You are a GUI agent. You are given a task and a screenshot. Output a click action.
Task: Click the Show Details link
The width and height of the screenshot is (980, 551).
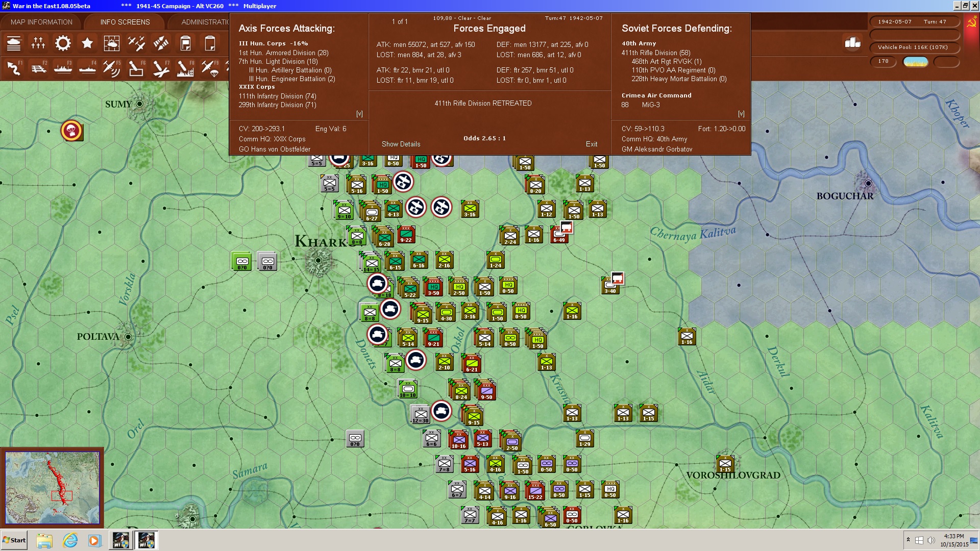(x=401, y=144)
